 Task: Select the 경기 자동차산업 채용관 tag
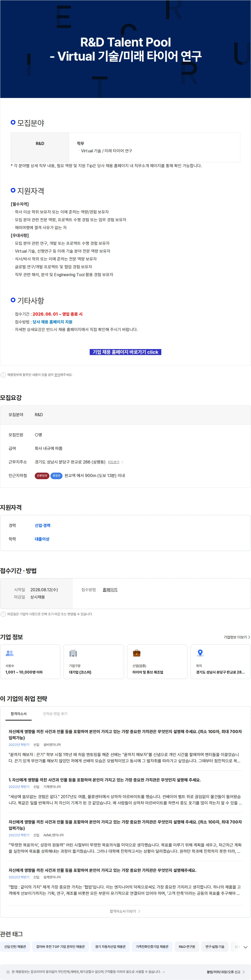click(x=110, y=947)
